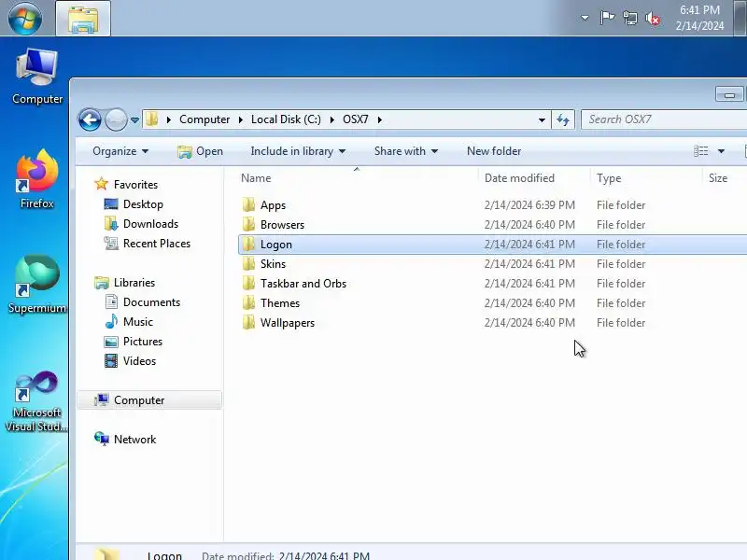
Task: Click the highlighted Logon folder name
Action: coord(275,245)
